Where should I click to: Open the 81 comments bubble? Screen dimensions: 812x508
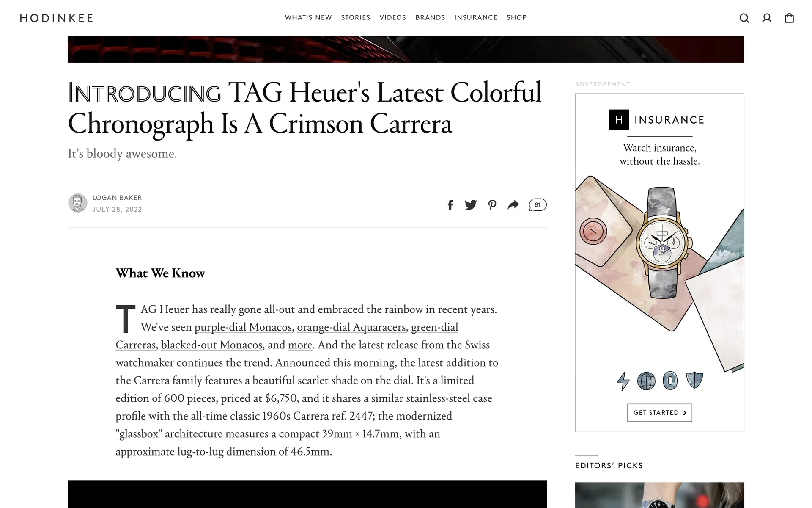click(538, 205)
